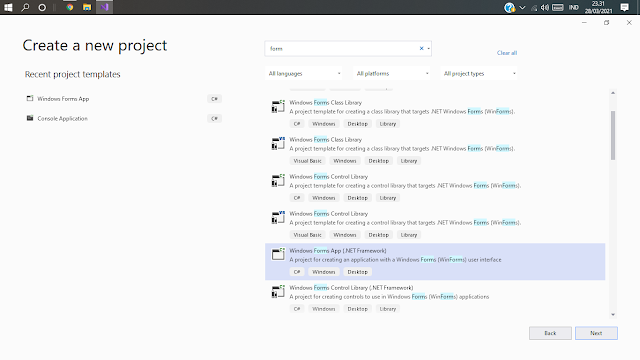Show hidden tray icons chevron
This screenshot has height=360, width=640.
[x=522, y=7]
